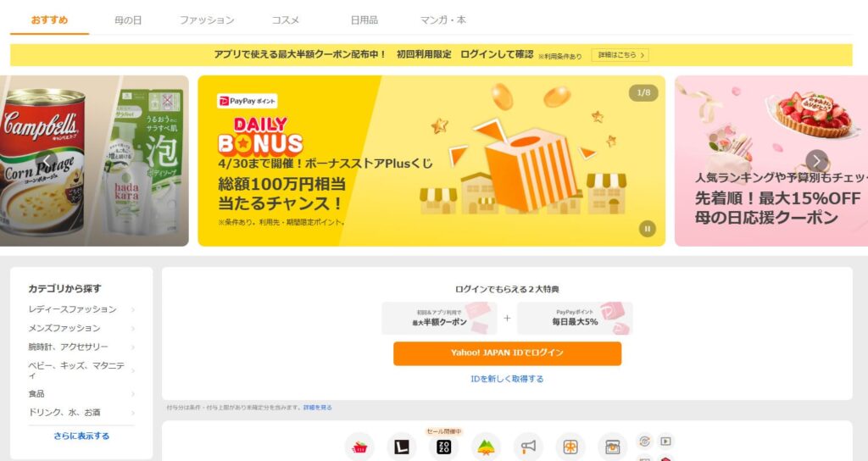Open the black L logo shop icon
The image size is (868, 461).
coord(401,447)
